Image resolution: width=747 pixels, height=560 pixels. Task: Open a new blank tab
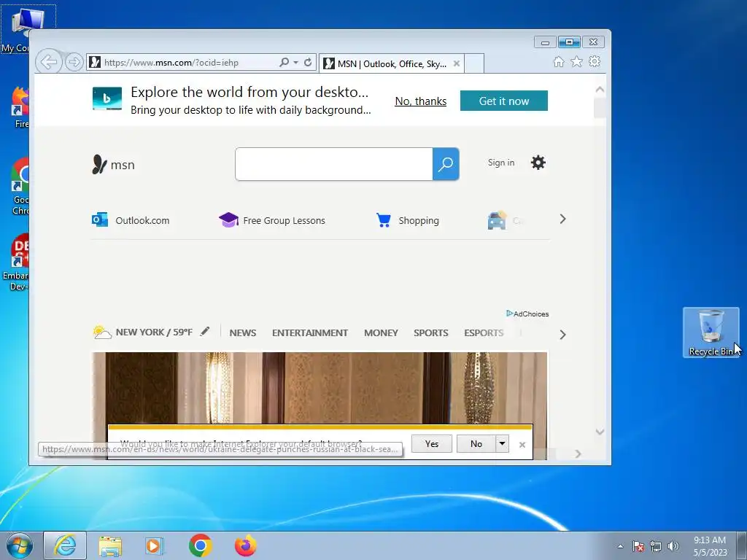(474, 64)
